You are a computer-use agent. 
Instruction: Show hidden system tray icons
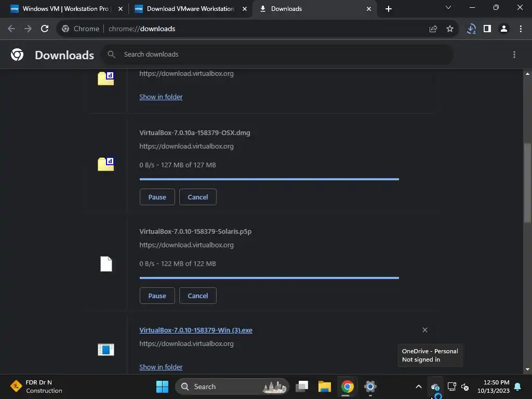tap(419, 387)
